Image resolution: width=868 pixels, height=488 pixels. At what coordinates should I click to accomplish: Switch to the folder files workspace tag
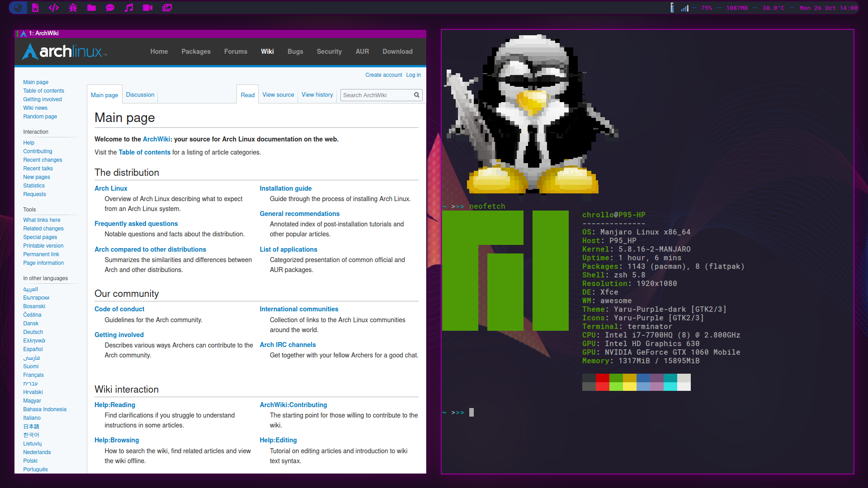pyautogui.click(x=91, y=8)
